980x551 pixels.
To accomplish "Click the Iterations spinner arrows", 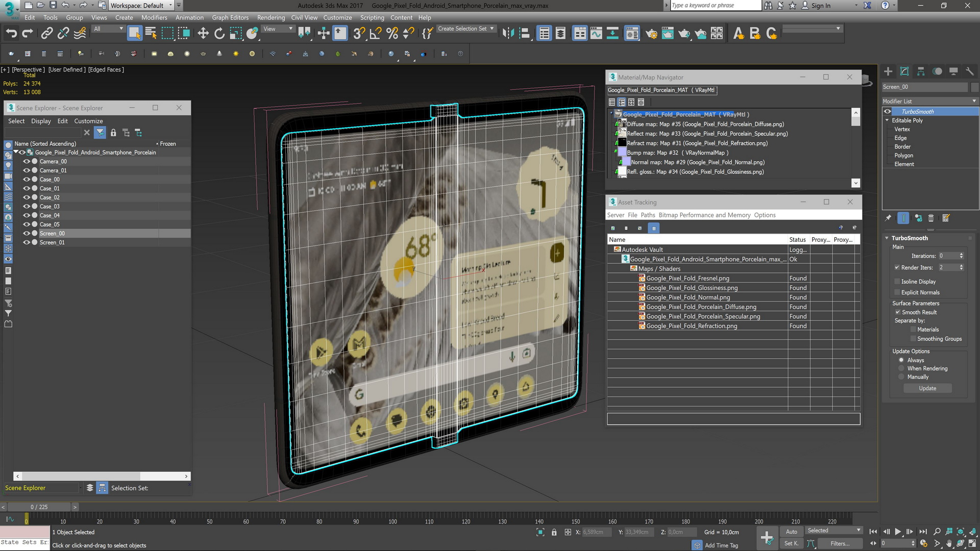I will [x=961, y=256].
